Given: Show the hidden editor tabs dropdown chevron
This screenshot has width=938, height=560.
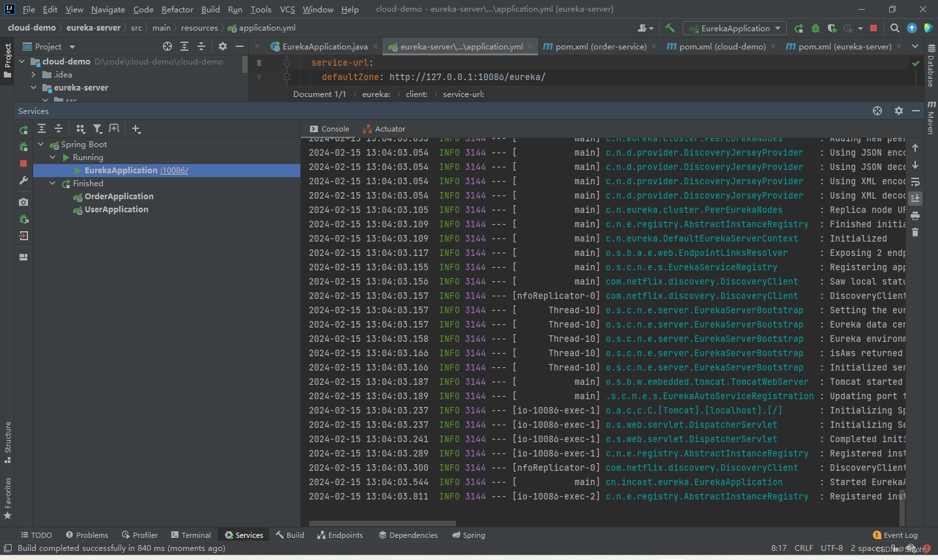Looking at the screenshot, I should coord(915,46).
